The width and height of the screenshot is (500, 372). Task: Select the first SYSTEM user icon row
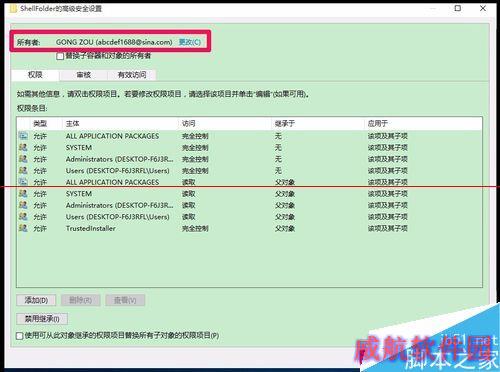pos(23,148)
